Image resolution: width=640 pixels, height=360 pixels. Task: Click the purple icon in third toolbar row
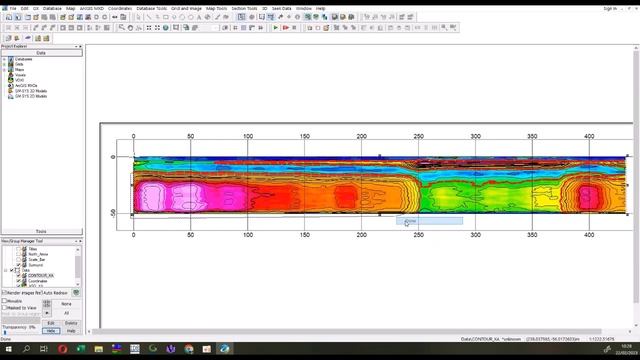coord(27,38)
